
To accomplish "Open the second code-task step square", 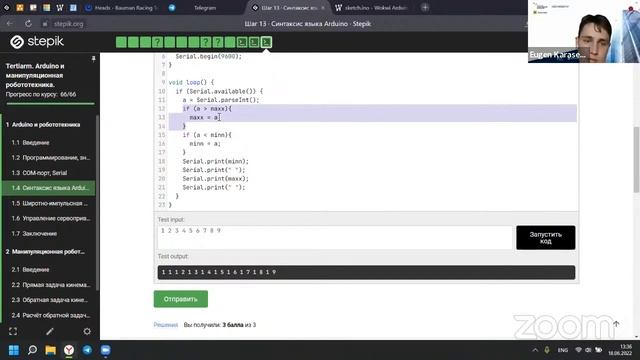I will (x=254, y=42).
